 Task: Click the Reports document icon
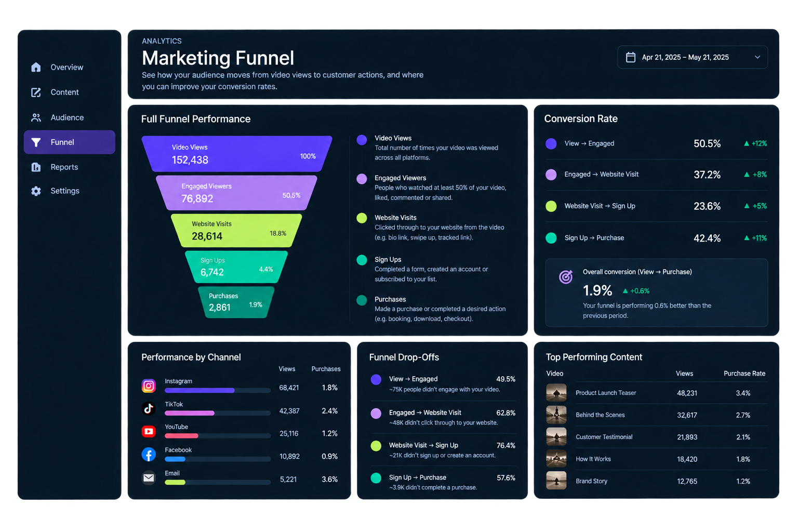pos(36,167)
